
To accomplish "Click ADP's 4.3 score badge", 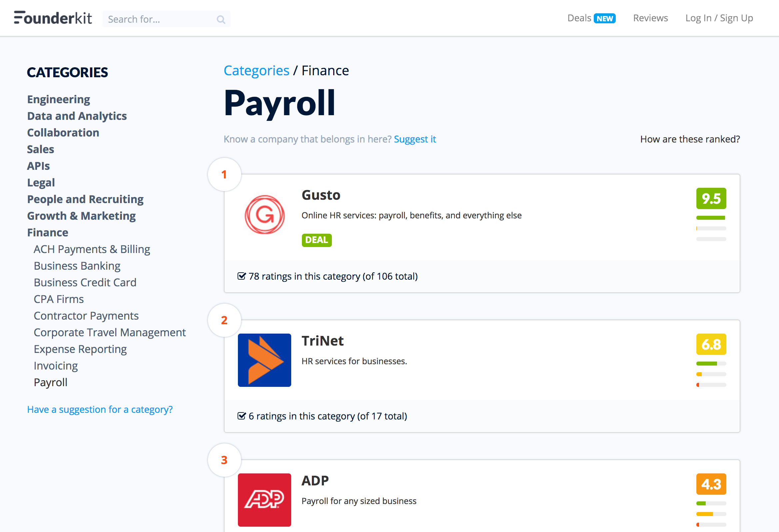I will 711,484.
